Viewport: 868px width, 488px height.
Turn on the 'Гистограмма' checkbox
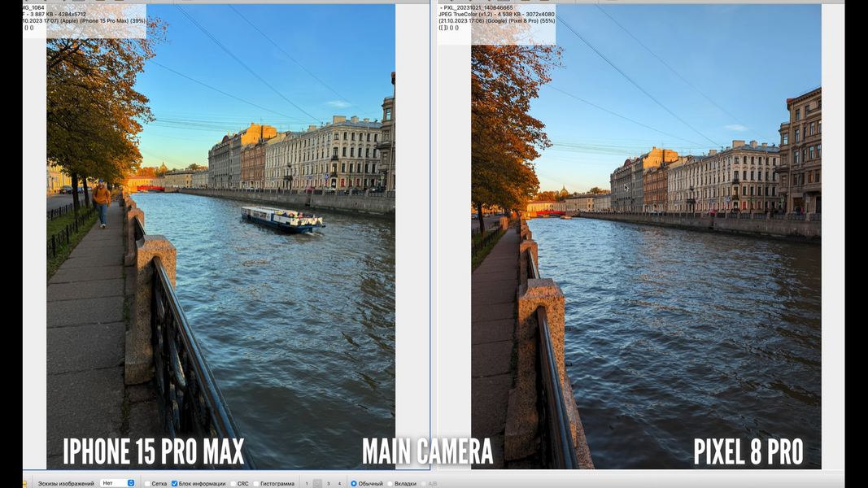click(x=255, y=483)
